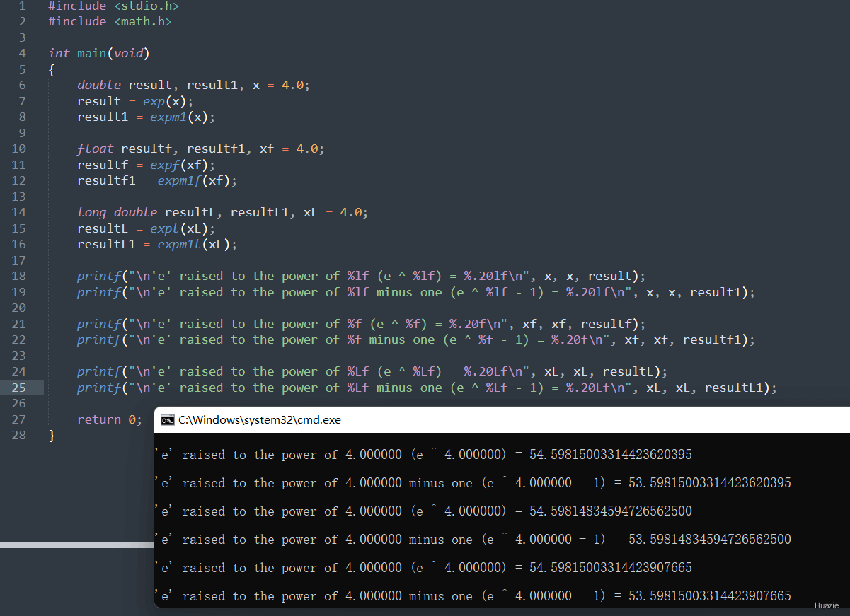The image size is (850, 616).
Task: Click the printf statement ending with result1
Action: (416, 292)
